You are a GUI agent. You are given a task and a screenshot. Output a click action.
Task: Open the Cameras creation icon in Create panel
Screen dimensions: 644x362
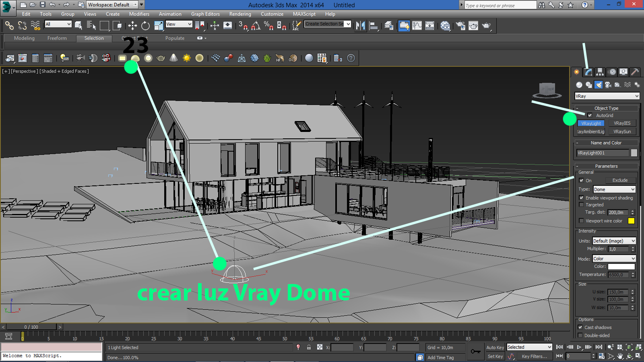point(608,85)
